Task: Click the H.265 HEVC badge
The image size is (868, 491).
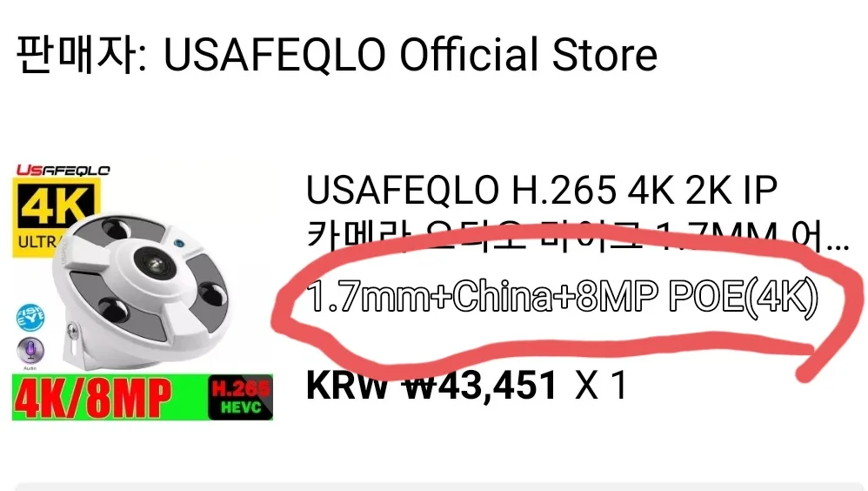Action: pyautogui.click(x=240, y=397)
